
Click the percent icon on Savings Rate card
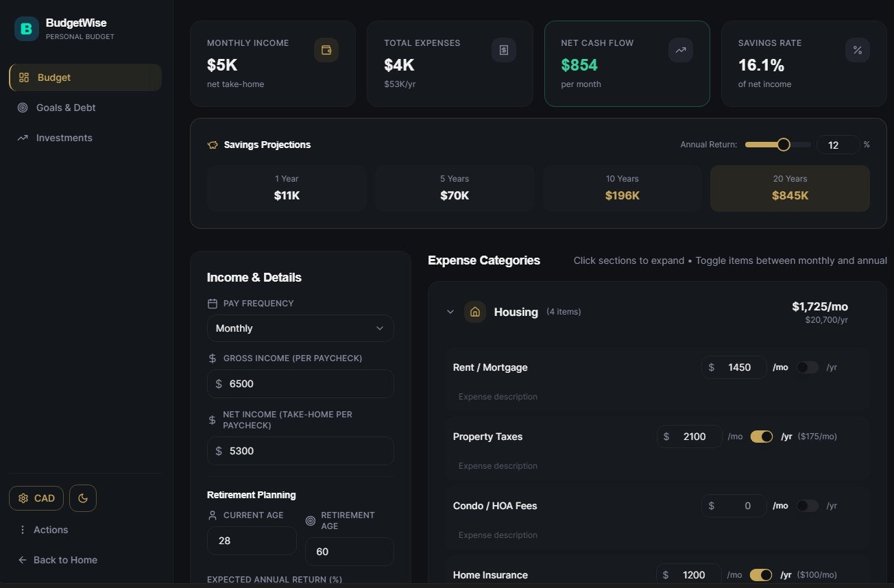pos(857,49)
